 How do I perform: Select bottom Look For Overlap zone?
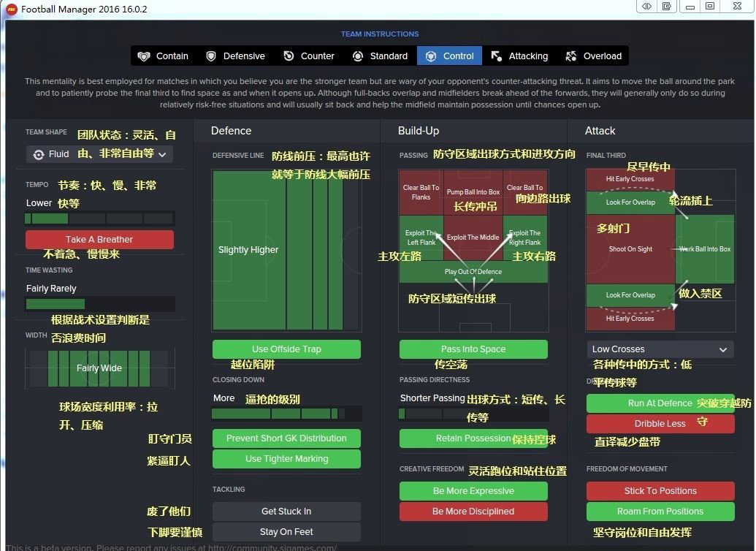630,295
